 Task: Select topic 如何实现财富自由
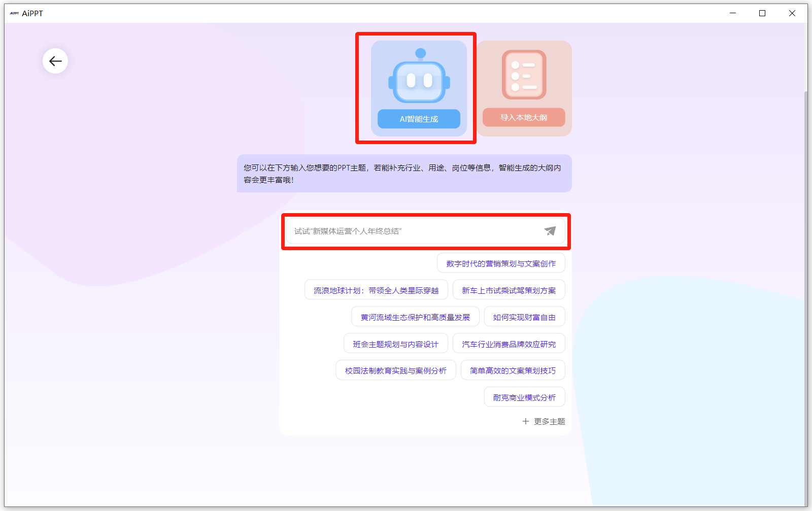click(x=524, y=317)
